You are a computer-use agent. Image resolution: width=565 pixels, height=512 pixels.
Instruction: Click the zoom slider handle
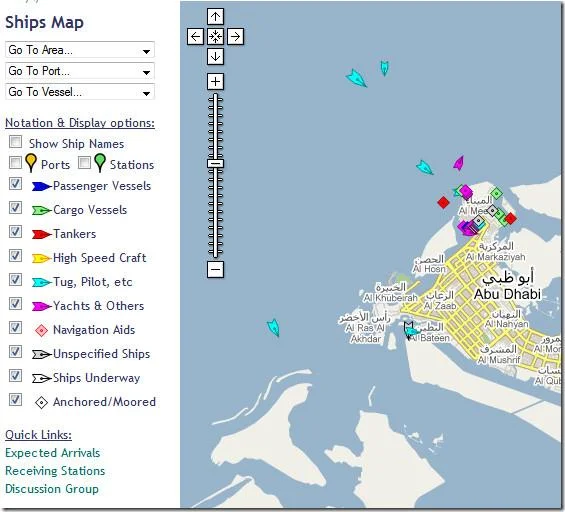click(215, 164)
